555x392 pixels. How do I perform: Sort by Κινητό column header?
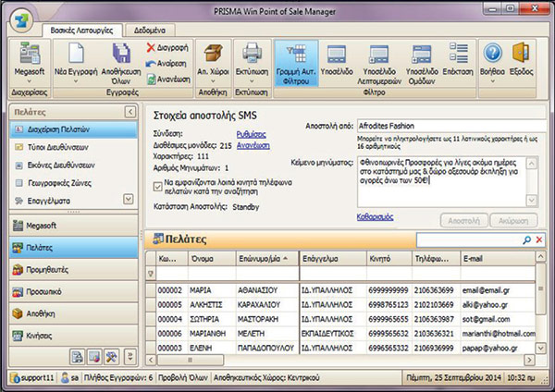[x=389, y=259]
